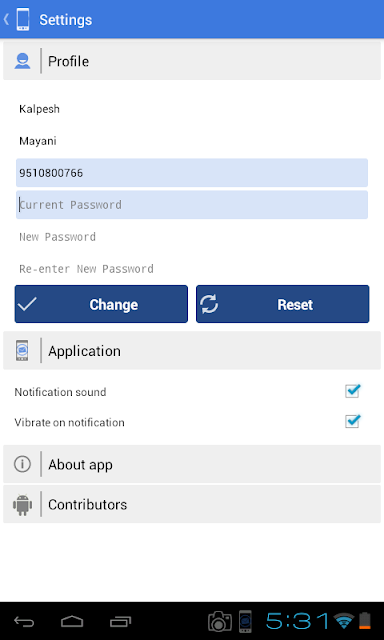Open recent apps from navigation bar
The height and width of the screenshot is (640, 384).
coord(120,622)
